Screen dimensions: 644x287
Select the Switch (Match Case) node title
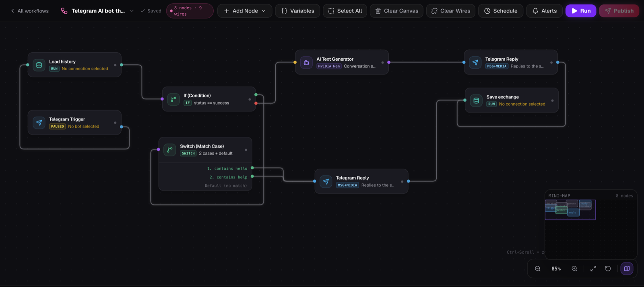[x=202, y=146]
